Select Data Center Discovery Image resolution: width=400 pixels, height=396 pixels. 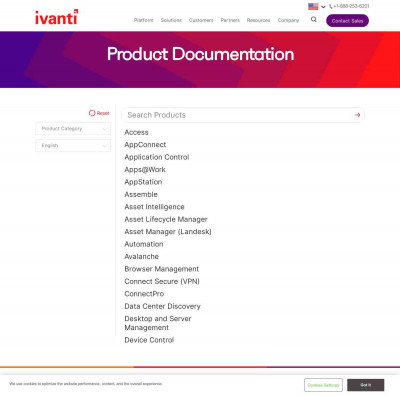click(x=162, y=306)
